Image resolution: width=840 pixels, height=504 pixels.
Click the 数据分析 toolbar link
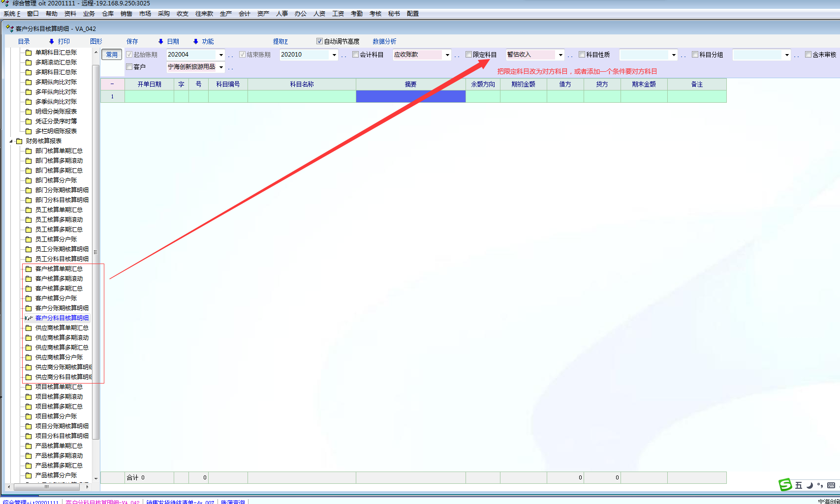point(384,41)
